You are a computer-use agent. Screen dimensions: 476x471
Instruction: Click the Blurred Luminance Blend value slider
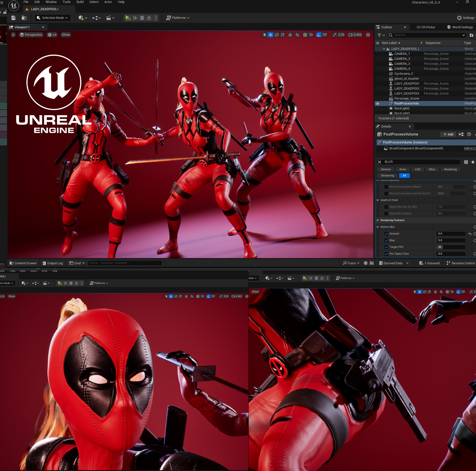point(451,187)
